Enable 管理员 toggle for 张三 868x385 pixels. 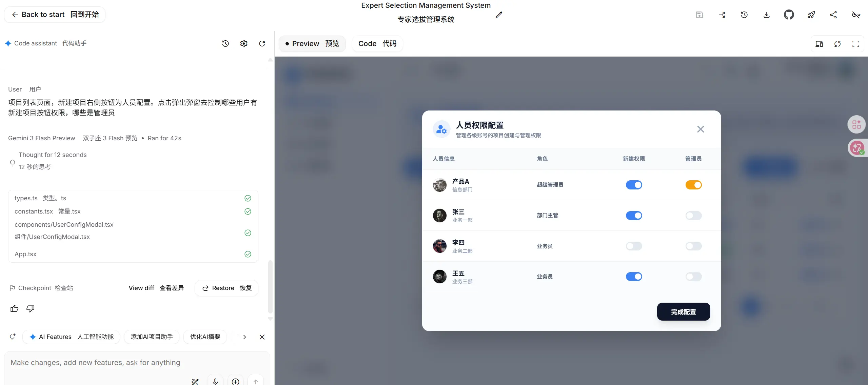pos(693,216)
